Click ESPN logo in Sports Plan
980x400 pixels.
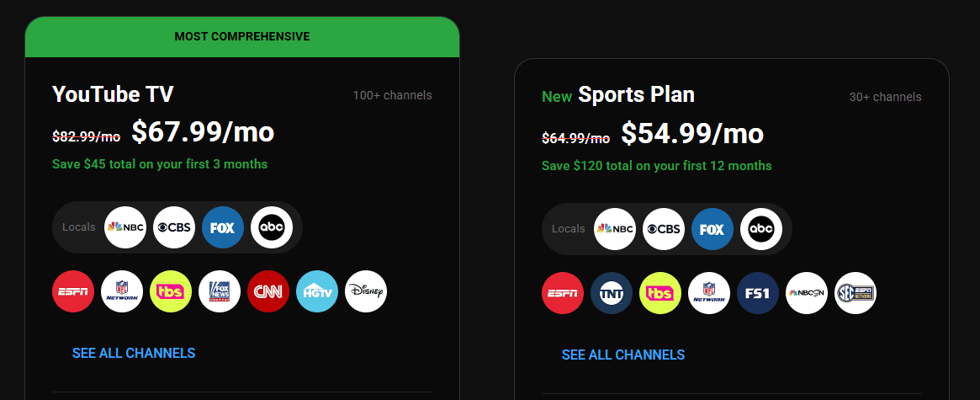pos(563,293)
